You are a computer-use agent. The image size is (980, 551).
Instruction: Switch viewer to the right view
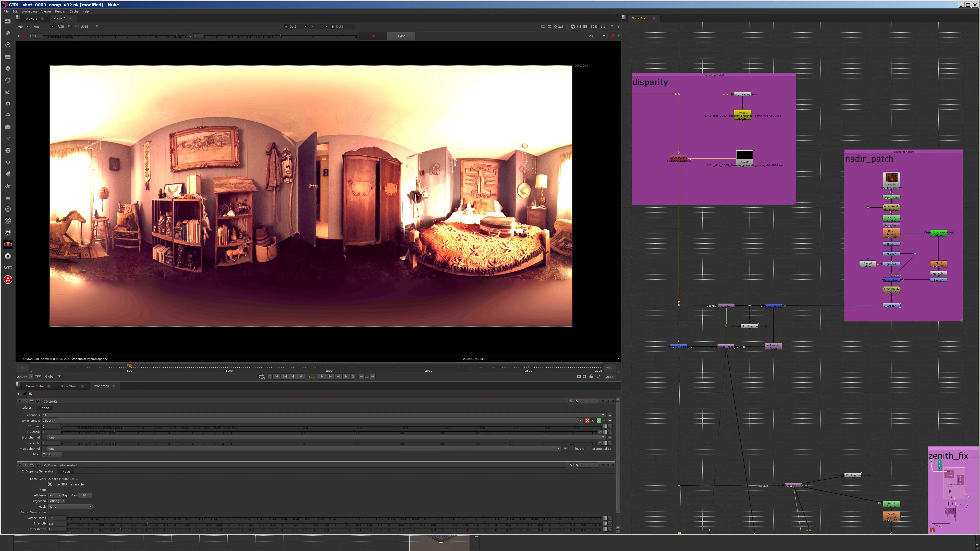[401, 36]
